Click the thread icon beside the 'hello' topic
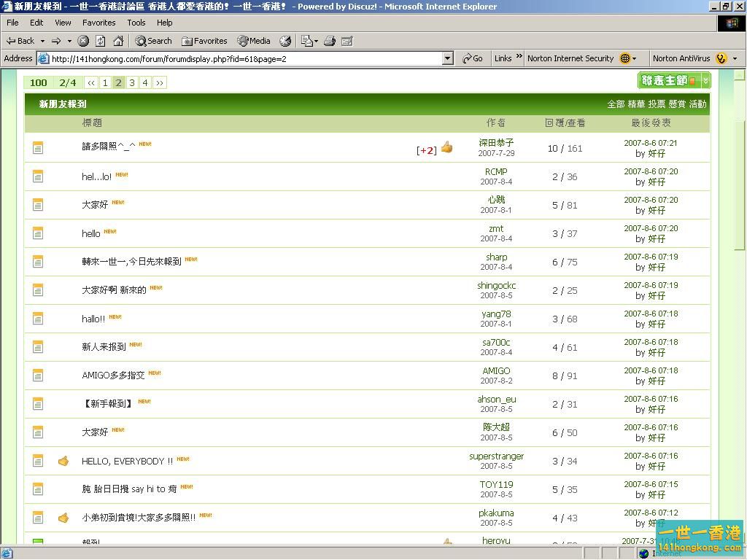 [38, 233]
